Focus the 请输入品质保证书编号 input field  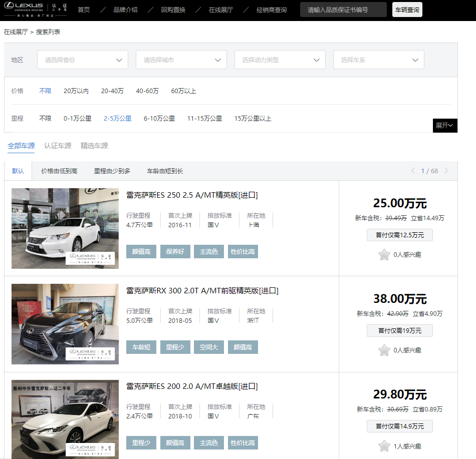tap(343, 10)
